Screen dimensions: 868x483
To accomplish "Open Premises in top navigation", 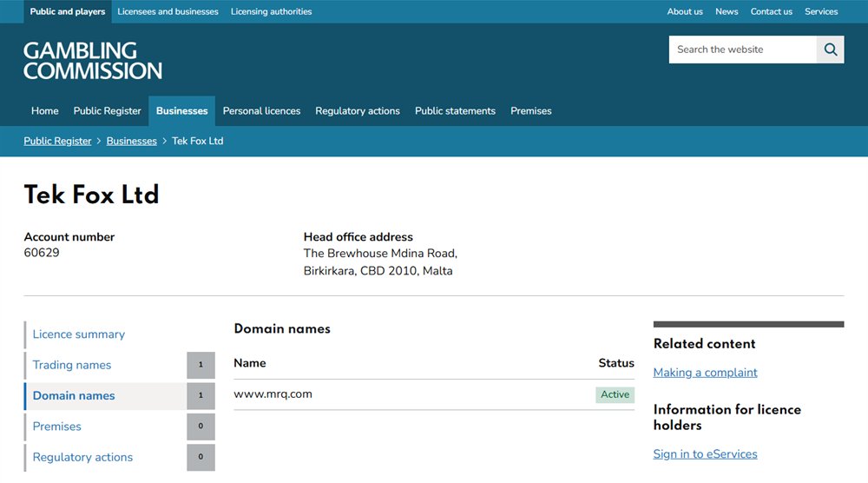I will [x=531, y=111].
